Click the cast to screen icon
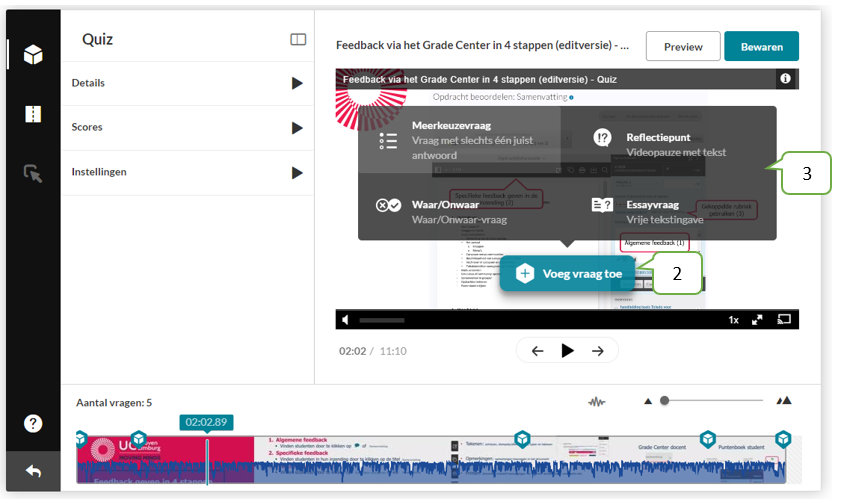 pyautogui.click(x=784, y=320)
